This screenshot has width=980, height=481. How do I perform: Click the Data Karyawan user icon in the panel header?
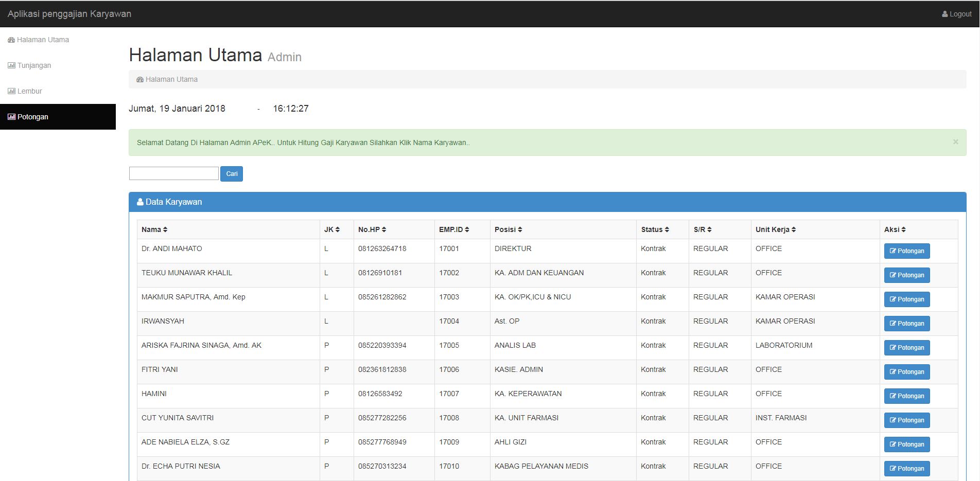point(140,202)
